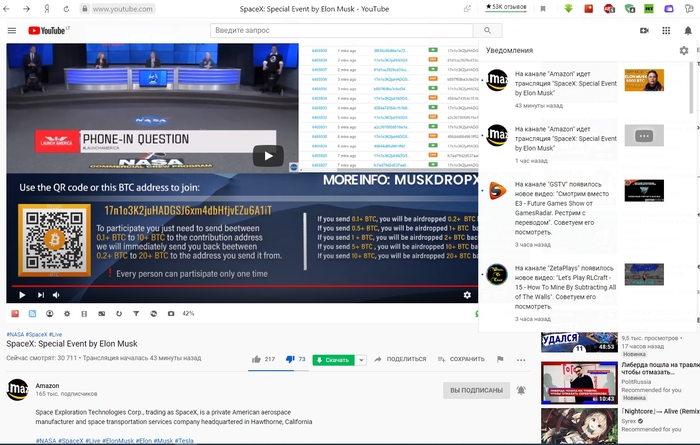Click the film-strip icon below the player
Image resolution: width=700 pixels, height=445 pixels.
(84, 314)
